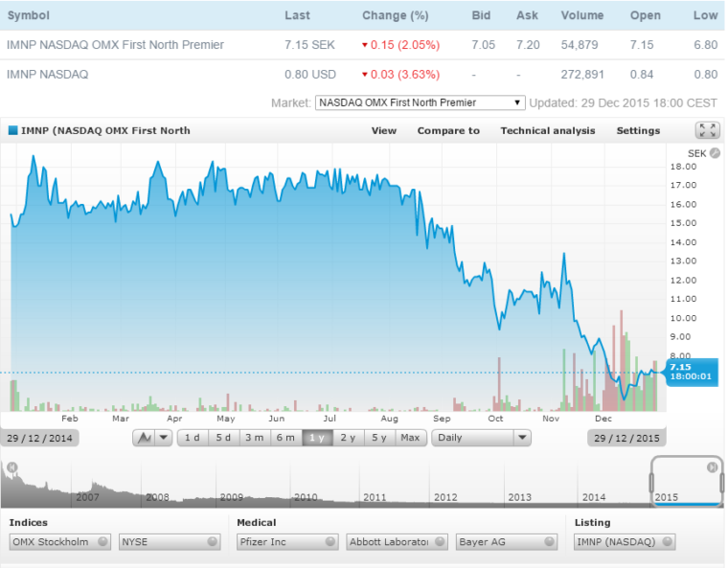The image size is (728, 568).
Task: Toggle Bayer AG comparison
Action: click(x=507, y=541)
